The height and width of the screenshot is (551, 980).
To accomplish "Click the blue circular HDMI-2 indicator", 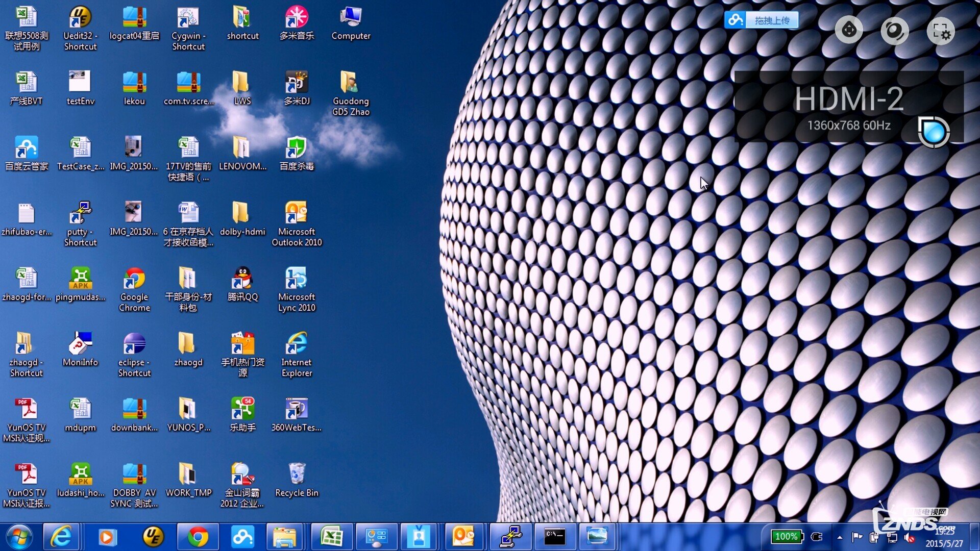I will tap(934, 132).
